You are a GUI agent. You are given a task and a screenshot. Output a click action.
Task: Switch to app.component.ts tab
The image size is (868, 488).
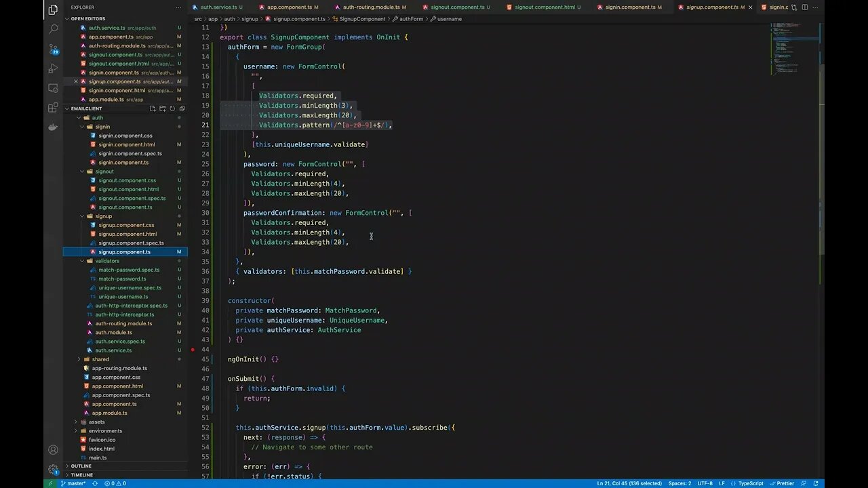(x=292, y=7)
